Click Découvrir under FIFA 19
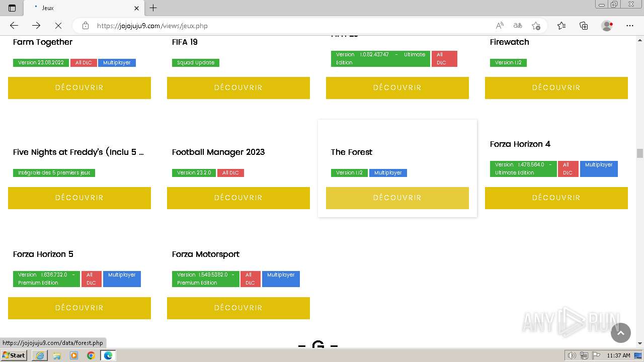 tap(238, 88)
